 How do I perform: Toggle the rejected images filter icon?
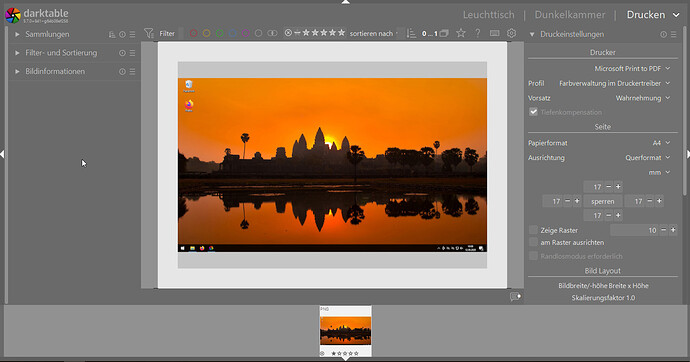[x=288, y=33]
